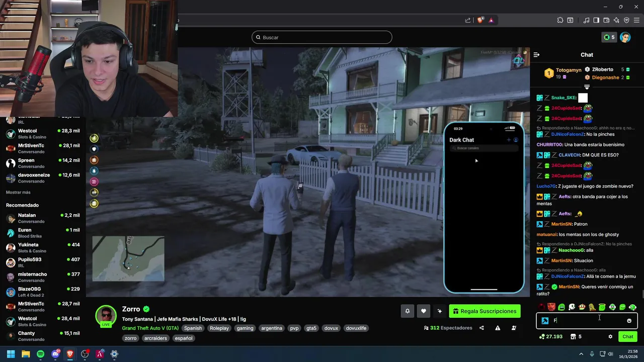Open the KICKs balance showing 5
The width and height of the screenshot is (644, 362).
pos(609,37)
